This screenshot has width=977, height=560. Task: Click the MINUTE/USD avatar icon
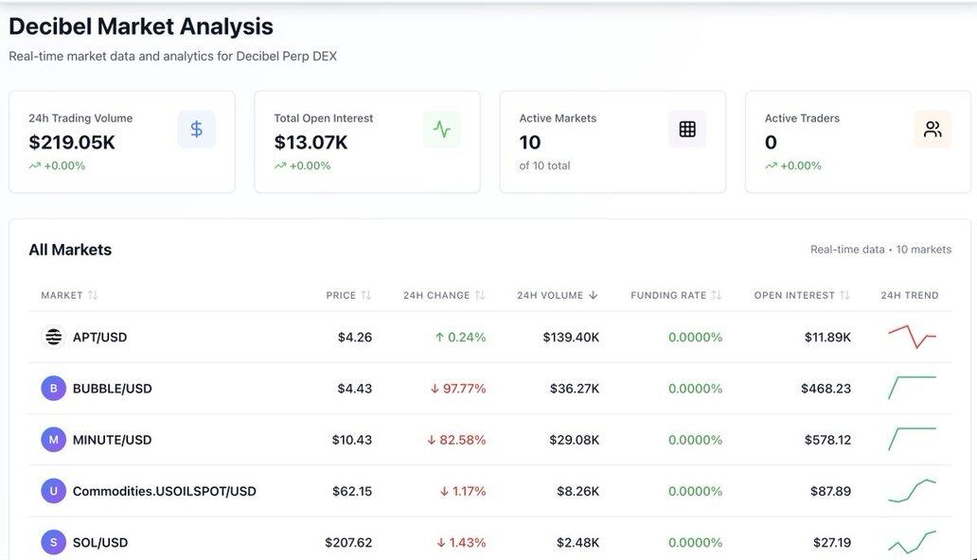click(53, 440)
